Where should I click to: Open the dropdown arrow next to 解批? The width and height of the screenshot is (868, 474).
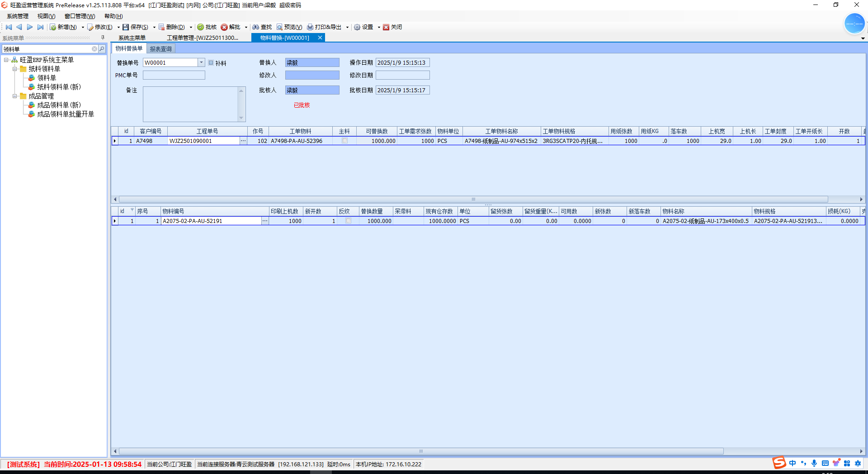(x=246, y=27)
